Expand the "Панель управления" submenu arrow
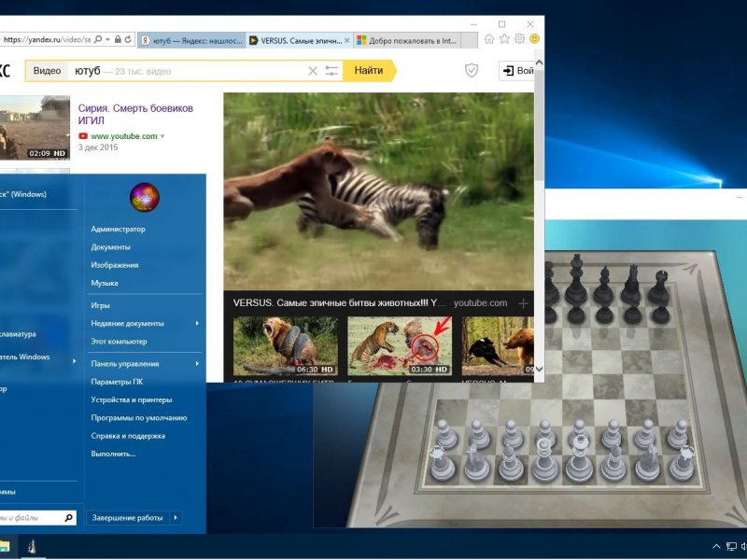Screen dimensions: 747x560 197,364
